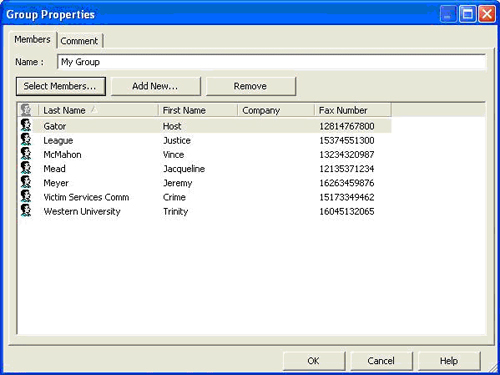The width and height of the screenshot is (500, 375).
Task: Confirm with the OK button
Action: (x=314, y=361)
